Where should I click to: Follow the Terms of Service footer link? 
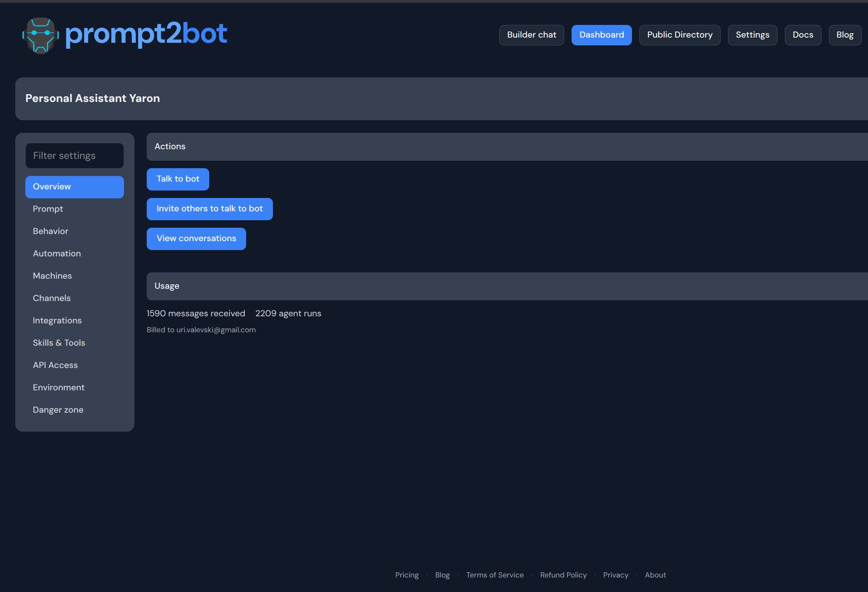coord(495,575)
